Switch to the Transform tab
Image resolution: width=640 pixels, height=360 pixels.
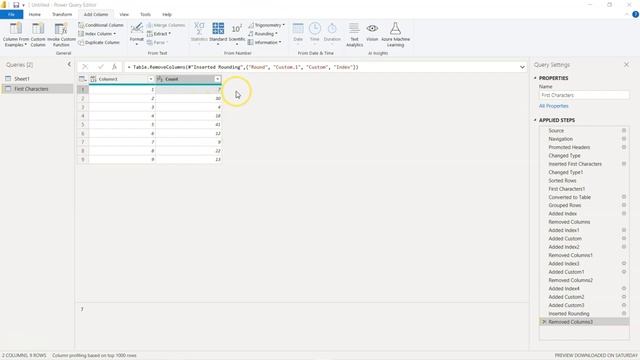[62, 14]
